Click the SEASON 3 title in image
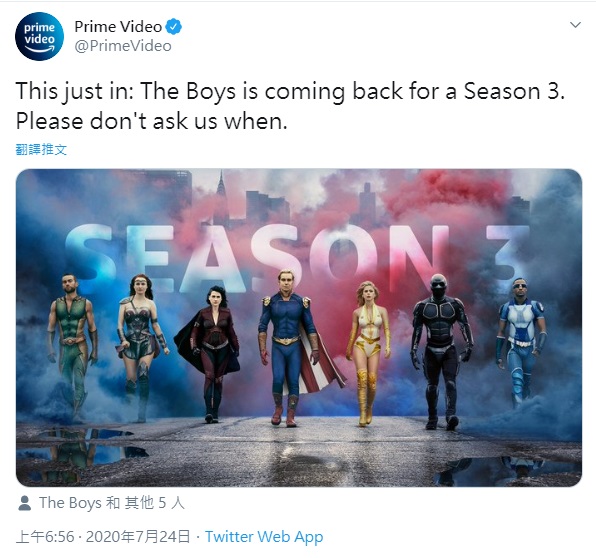Viewport: 596px width, 558px height. [297, 256]
